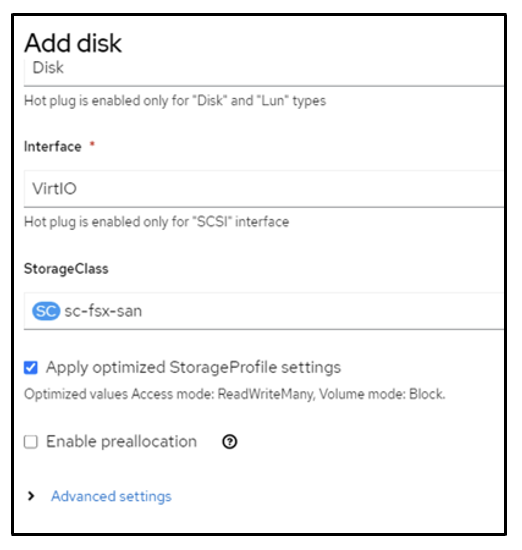Screen dimensions: 522x550
Task: Click the preallocation help question mark icon
Action: point(229,442)
